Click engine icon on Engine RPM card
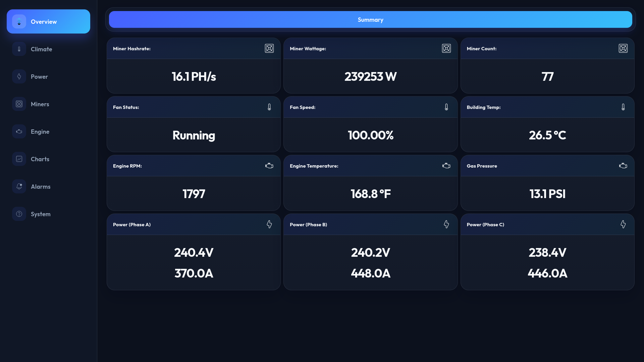The image size is (644, 362). pyautogui.click(x=269, y=166)
